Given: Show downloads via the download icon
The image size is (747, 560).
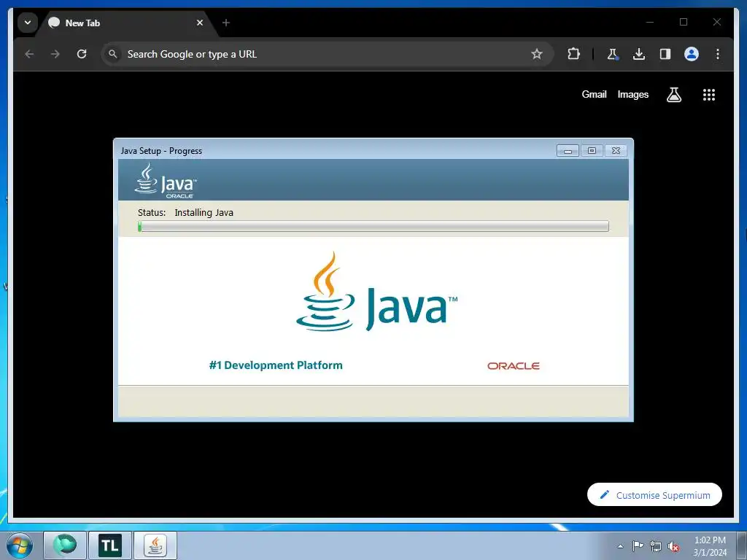Looking at the screenshot, I should (639, 54).
